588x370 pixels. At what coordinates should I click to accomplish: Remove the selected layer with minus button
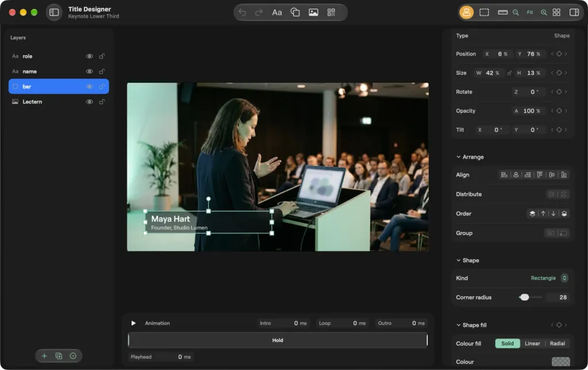click(x=73, y=356)
